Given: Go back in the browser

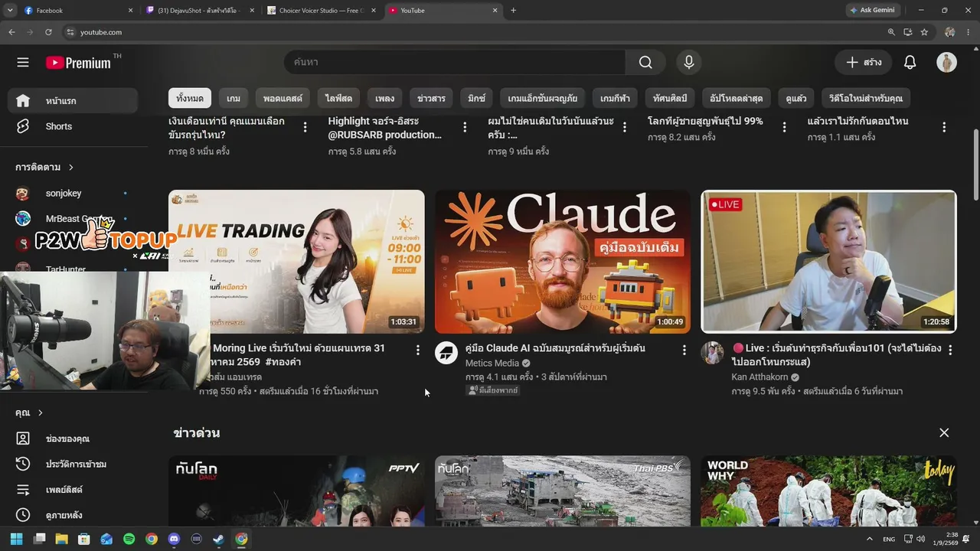Looking at the screenshot, I should click(x=11, y=32).
